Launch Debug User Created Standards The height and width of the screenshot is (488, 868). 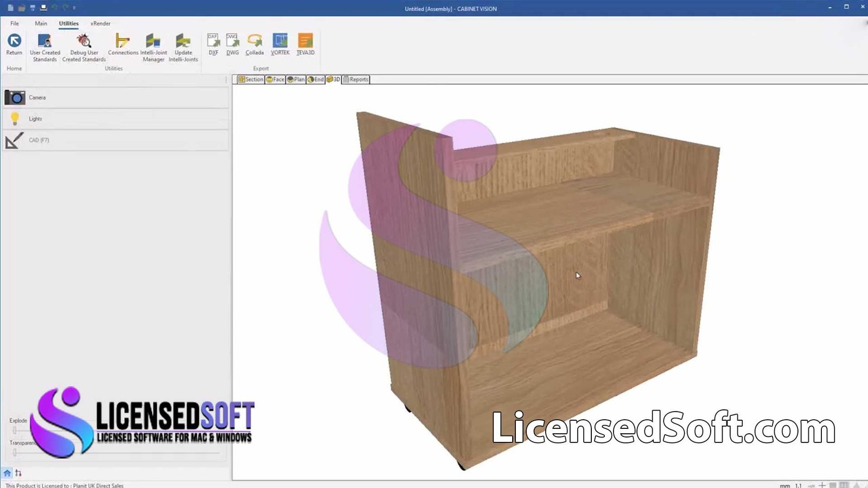coord(84,48)
